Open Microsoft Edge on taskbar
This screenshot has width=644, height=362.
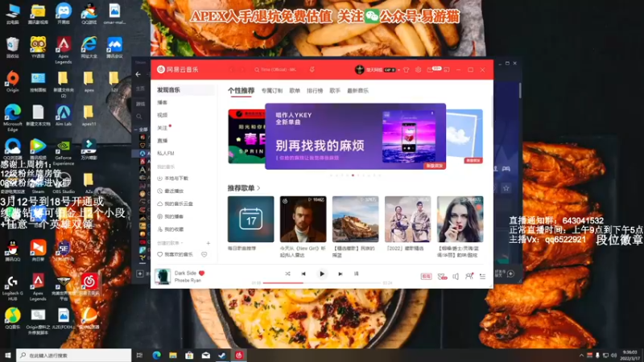tap(157, 355)
